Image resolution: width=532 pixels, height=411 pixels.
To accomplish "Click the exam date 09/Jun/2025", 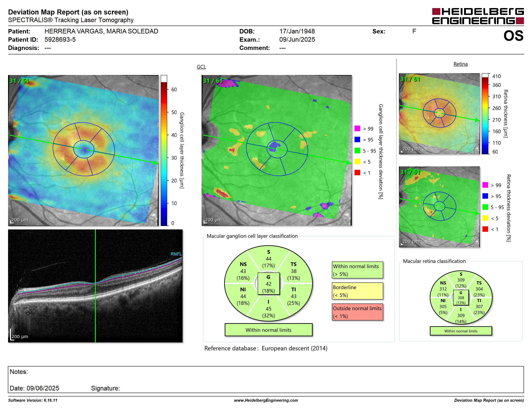I will coord(297,39).
